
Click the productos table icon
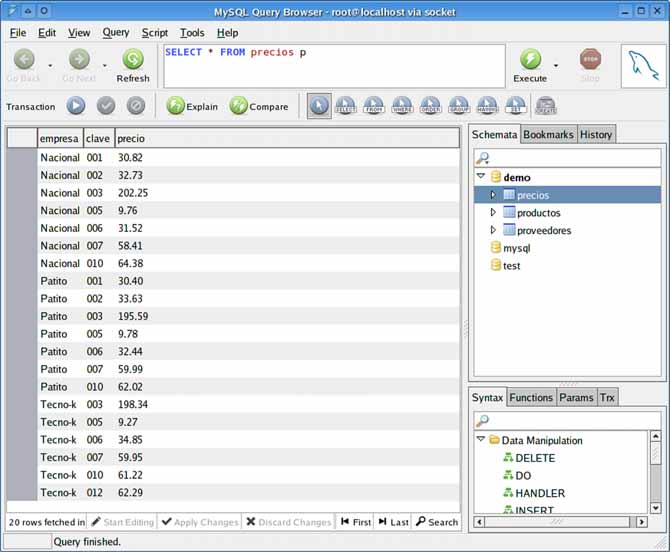pyautogui.click(x=509, y=212)
